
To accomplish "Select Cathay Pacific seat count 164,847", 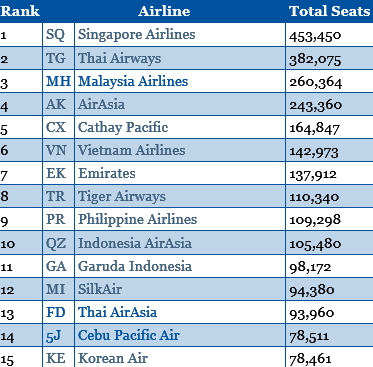I will click(x=314, y=128).
